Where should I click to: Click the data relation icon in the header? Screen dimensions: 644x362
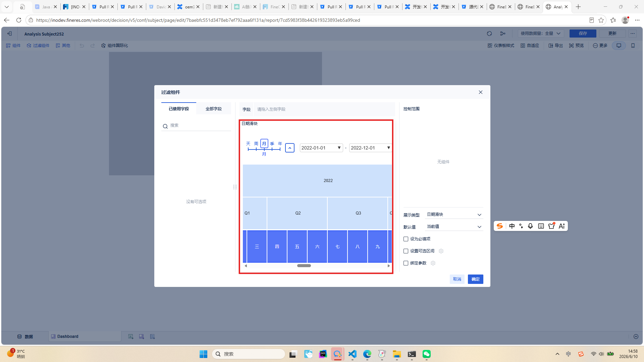(502, 34)
